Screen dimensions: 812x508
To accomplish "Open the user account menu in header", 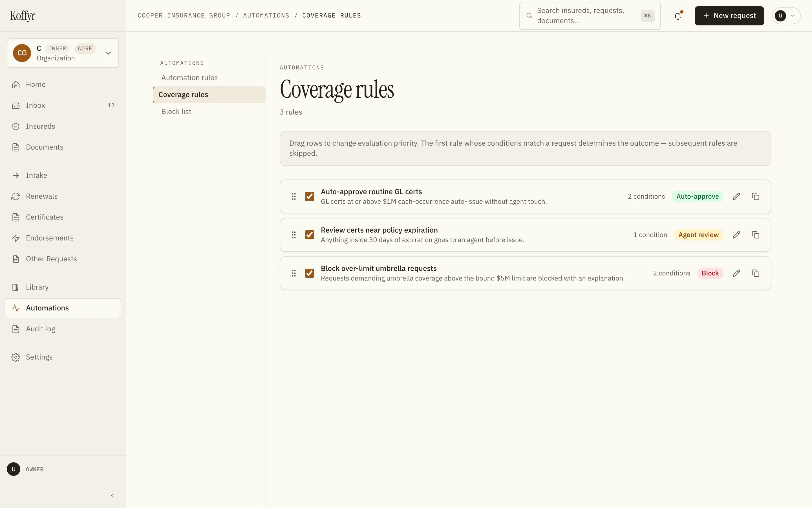I will 786,16.
